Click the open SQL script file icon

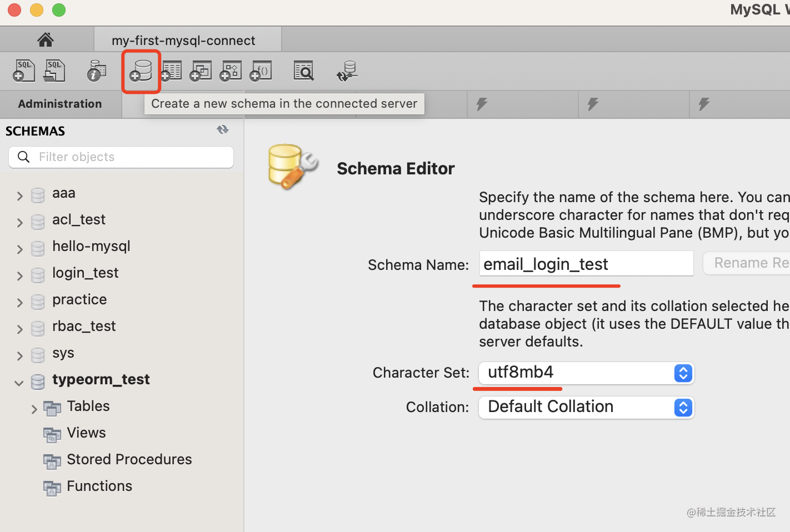click(x=54, y=71)
